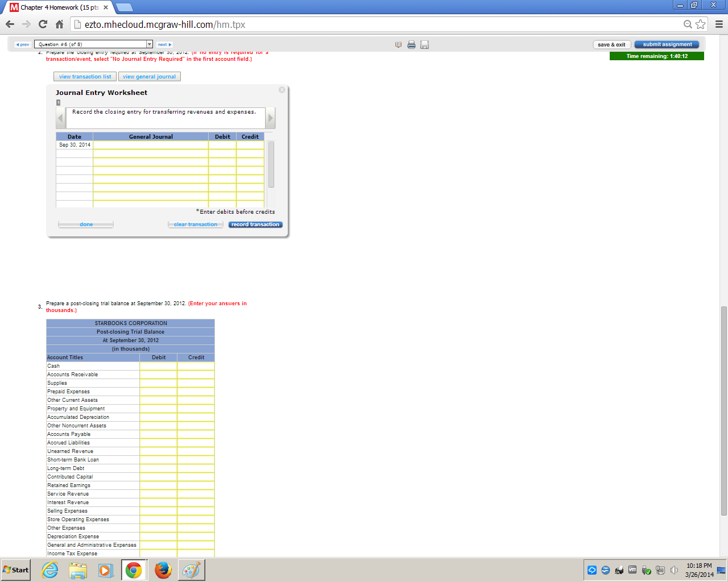
Task: Go to the previous question
Action: coord(22,44)
